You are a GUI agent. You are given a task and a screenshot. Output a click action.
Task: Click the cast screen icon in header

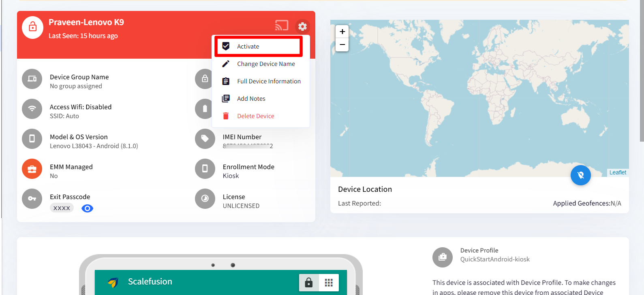pyautogui.click(x=282, y=25)
